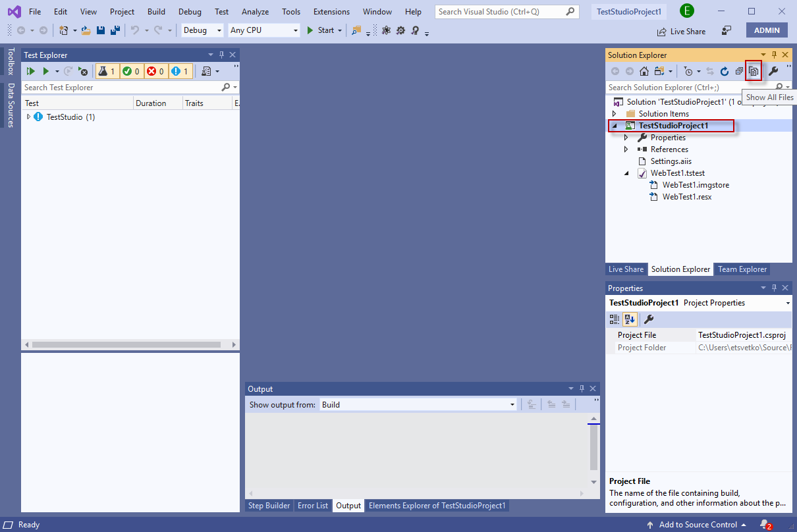
Task: Toggle the failed tests filter showing 0
Action: tap(156, 71)
